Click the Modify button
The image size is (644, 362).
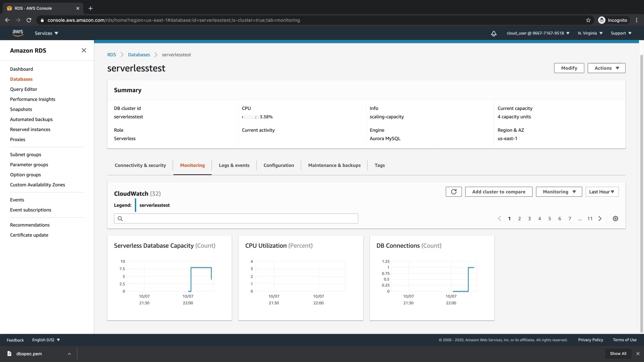569,68
